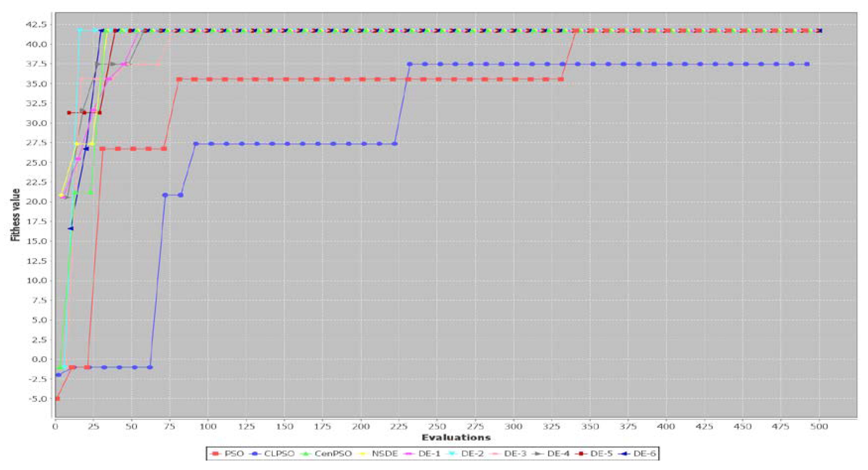The image size is (868, 470).
Task: Click the 250 tick label on x-axis
Action: (437, 427)
